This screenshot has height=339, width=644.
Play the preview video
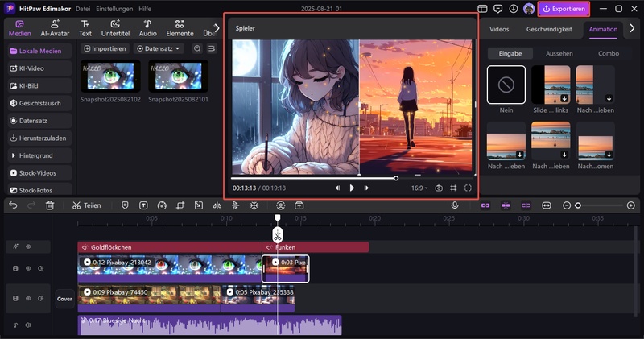[x=352, y=188]
